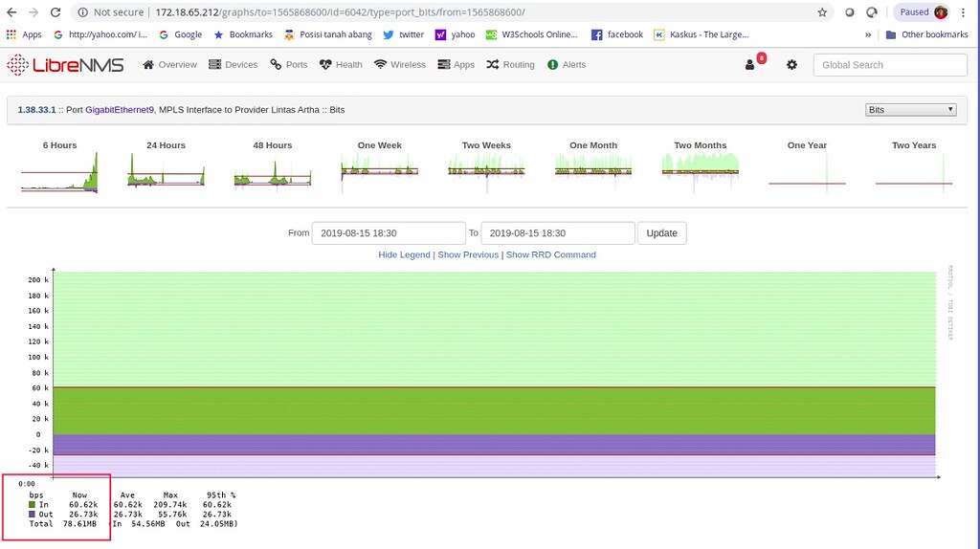Open the Devices menu
The height and width of the screenshot is (549, 980).
[x=233, y=65]
